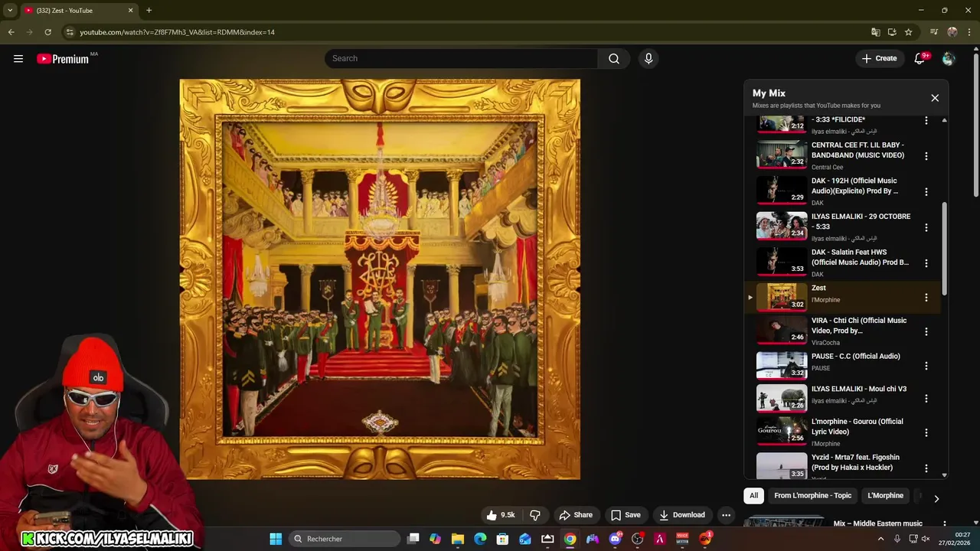Viewport: 980px width, 551px height.
Task: Play "L'morphine - Gourou" lyric video title
Action: (x=857, y=426)
